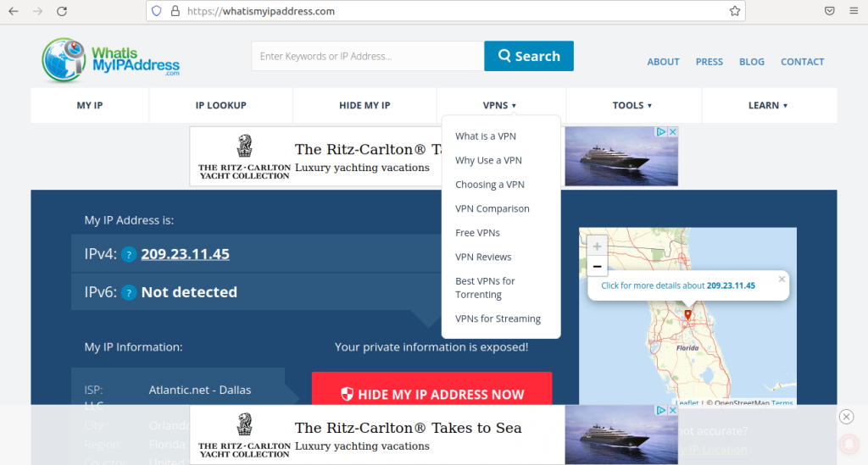Click the 209.23.11.45 IPv4 address link

click(x=185, y=254)
